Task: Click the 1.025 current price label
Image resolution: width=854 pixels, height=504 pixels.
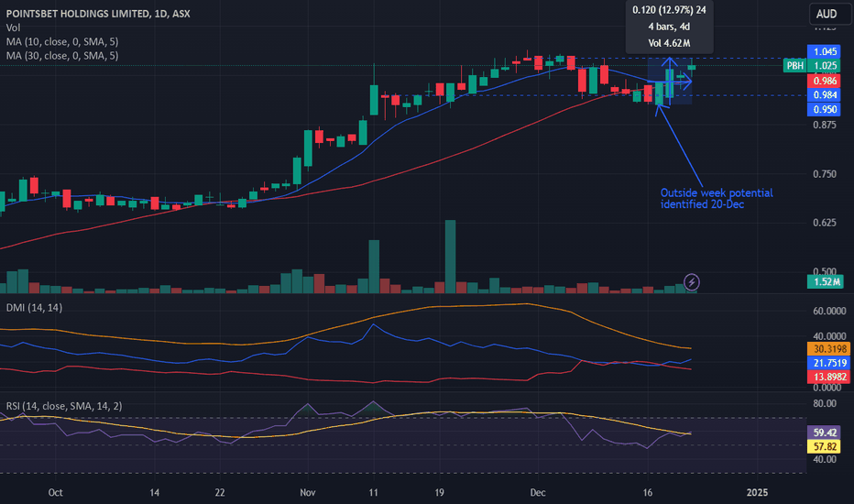Action: pos(825,66)
